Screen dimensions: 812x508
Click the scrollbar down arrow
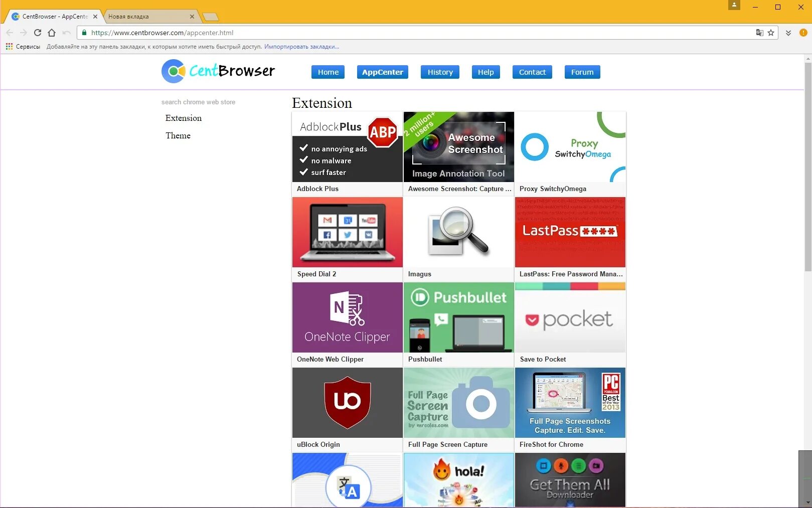pos(807,502)
